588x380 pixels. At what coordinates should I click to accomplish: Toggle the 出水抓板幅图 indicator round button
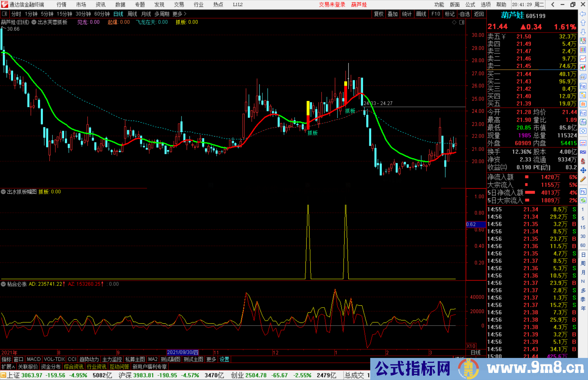3,192
